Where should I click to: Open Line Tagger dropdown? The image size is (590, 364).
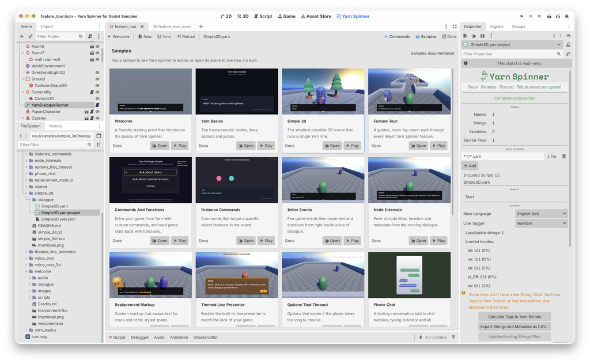point(541,223)
